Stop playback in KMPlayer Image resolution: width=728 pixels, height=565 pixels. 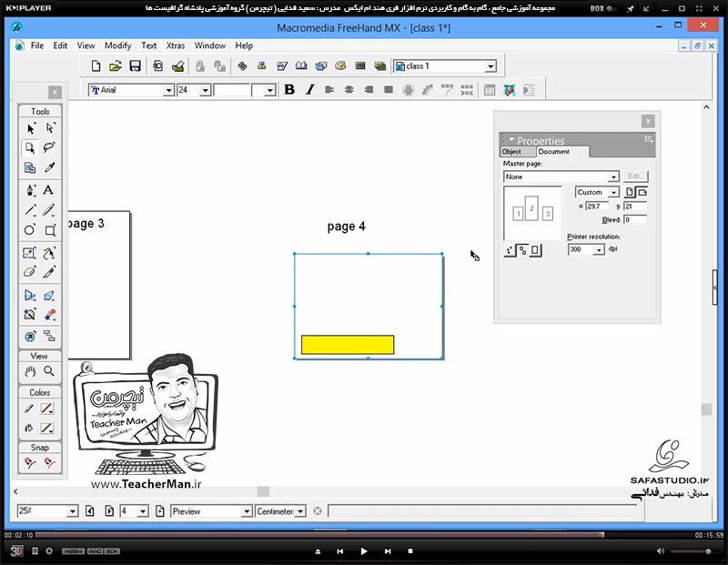click(410, 551)
